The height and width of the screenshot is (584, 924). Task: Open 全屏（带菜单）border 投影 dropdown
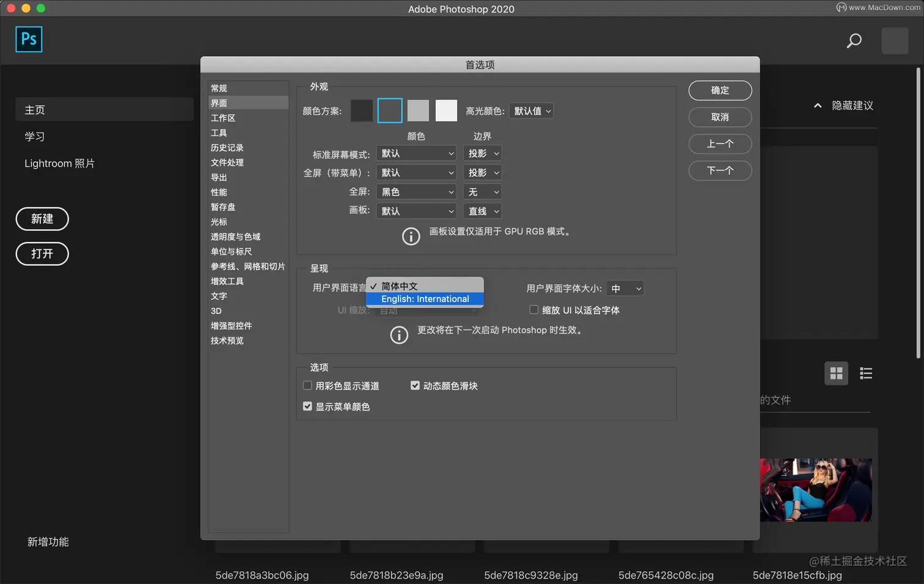[482, 173]
